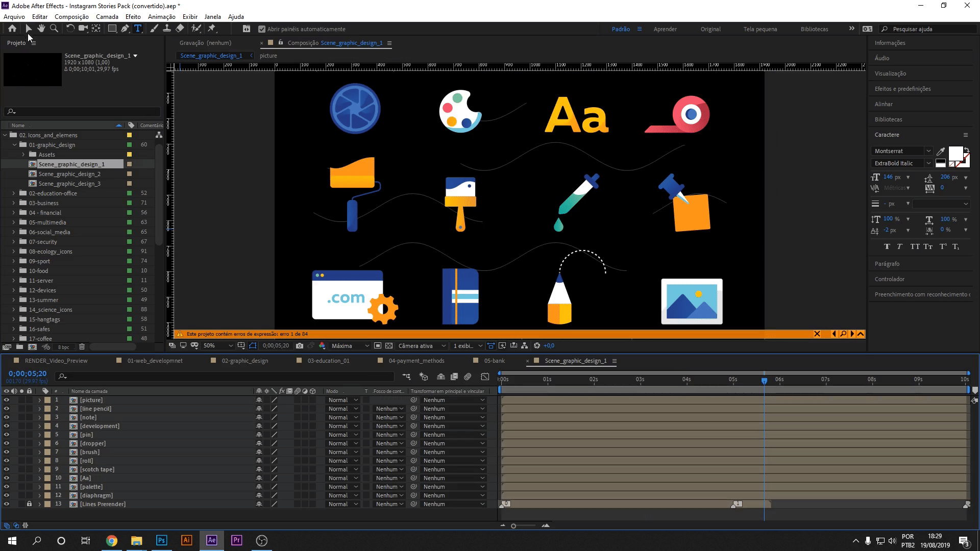
Task: Click the Rectangle shape tool
Action: (112, 29)
